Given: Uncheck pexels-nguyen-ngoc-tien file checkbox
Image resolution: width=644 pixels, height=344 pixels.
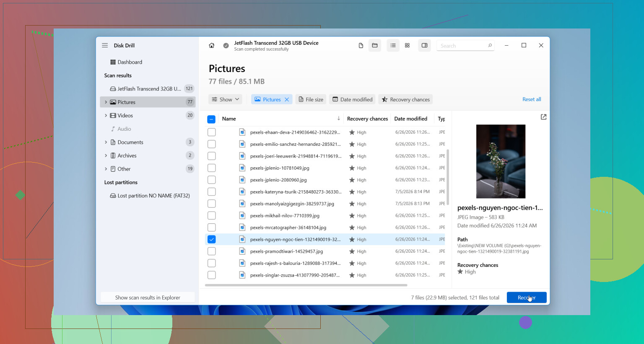Looking at the screenshot, I should 212,239.
